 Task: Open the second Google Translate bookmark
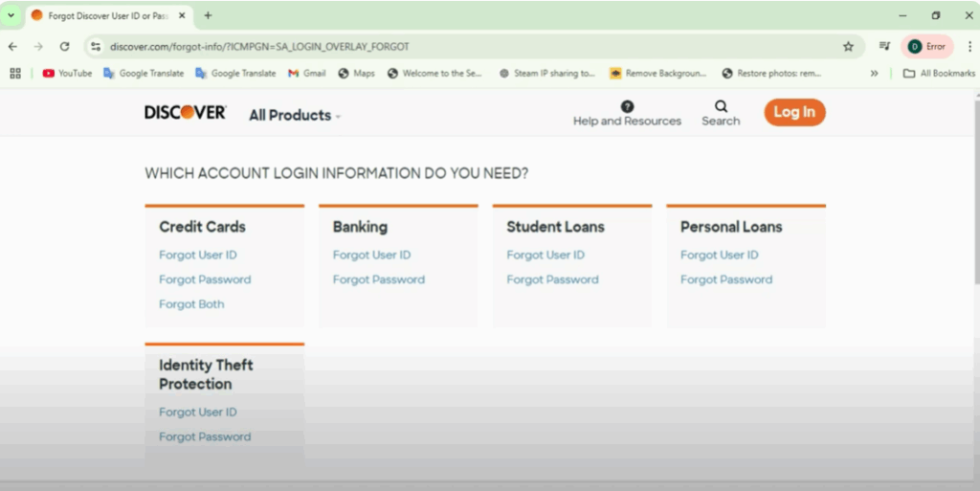coord(235,73)
